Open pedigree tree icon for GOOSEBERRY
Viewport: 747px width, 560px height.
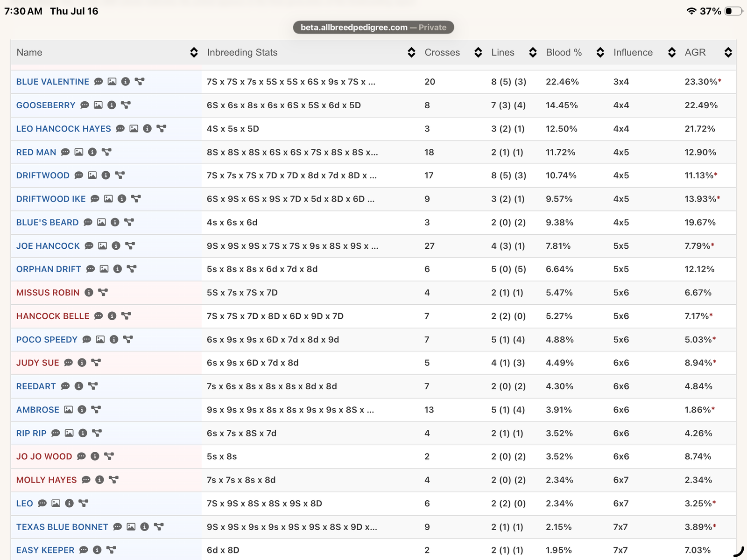[x=126, y=105]
